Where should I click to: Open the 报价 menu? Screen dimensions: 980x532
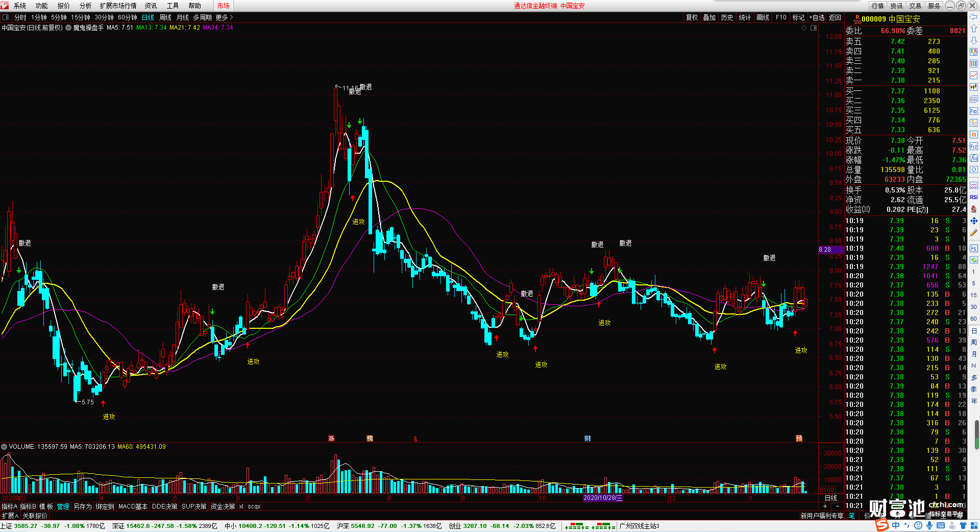tap(64, 6)
